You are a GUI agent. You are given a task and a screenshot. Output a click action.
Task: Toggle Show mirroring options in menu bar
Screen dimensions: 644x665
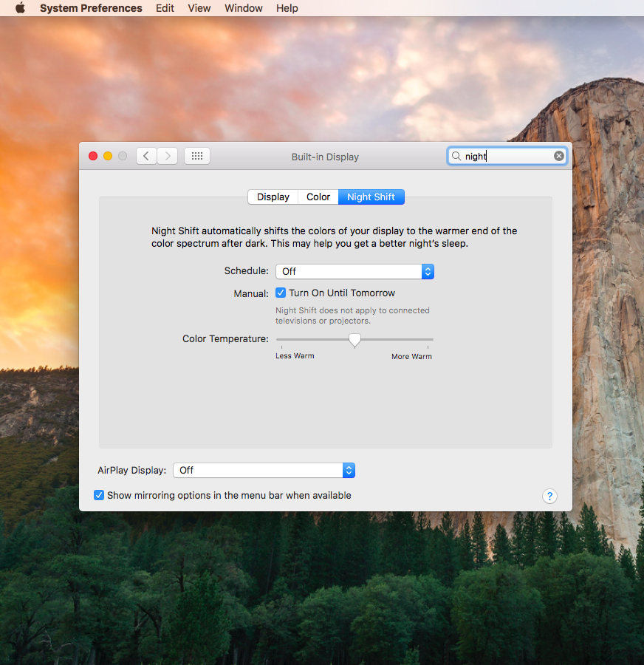[x=99, y=495]
